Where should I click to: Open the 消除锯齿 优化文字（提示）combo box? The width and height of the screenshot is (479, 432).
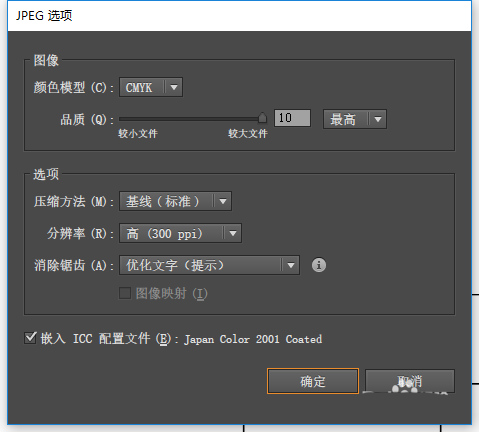coord(209,265)
